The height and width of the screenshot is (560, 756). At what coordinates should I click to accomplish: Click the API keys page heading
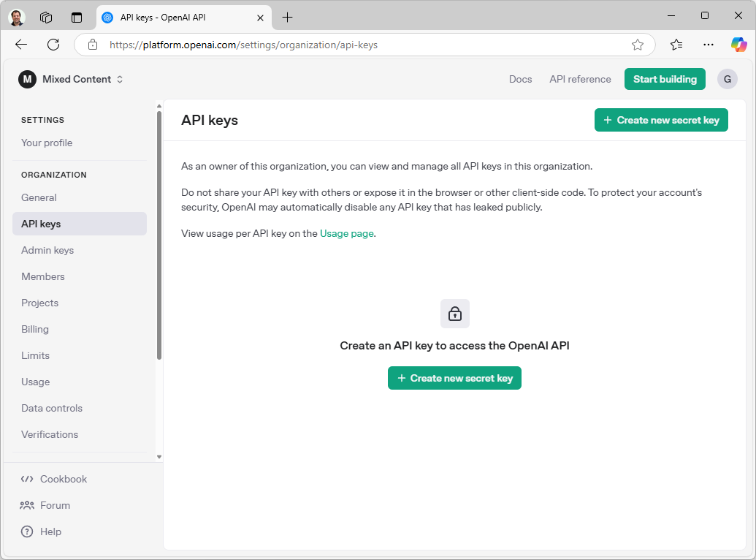point(210,120)
